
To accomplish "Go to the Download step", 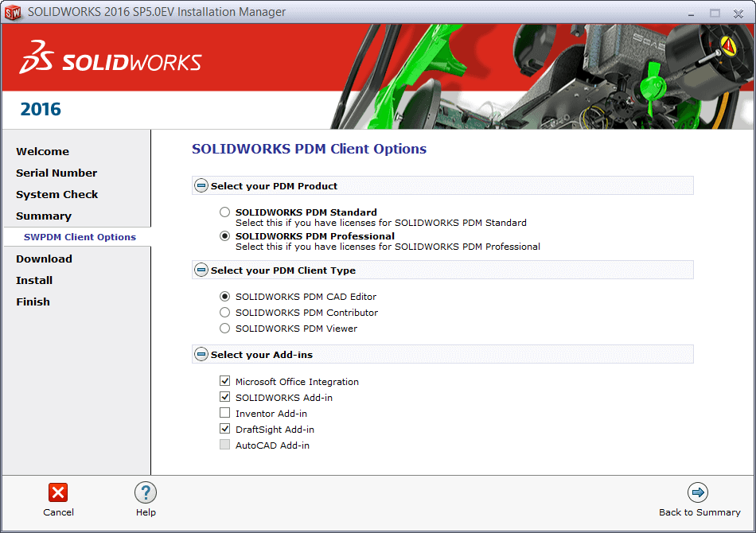I will tap(44, 259).
